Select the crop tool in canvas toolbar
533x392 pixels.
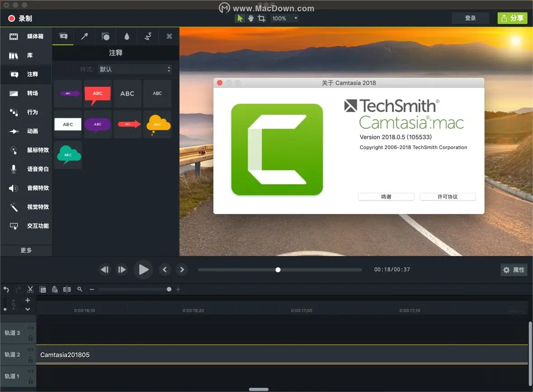point(261,19)
